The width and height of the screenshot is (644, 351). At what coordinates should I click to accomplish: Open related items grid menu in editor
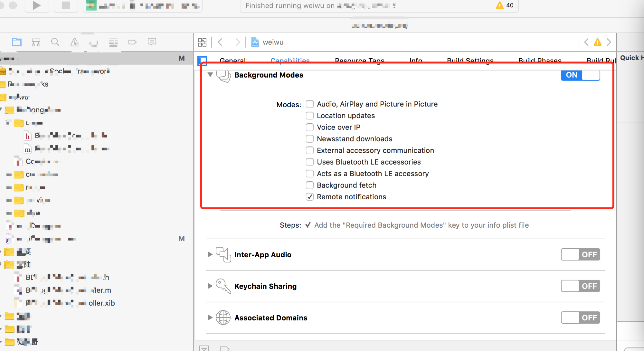click(x=202, y=42)
